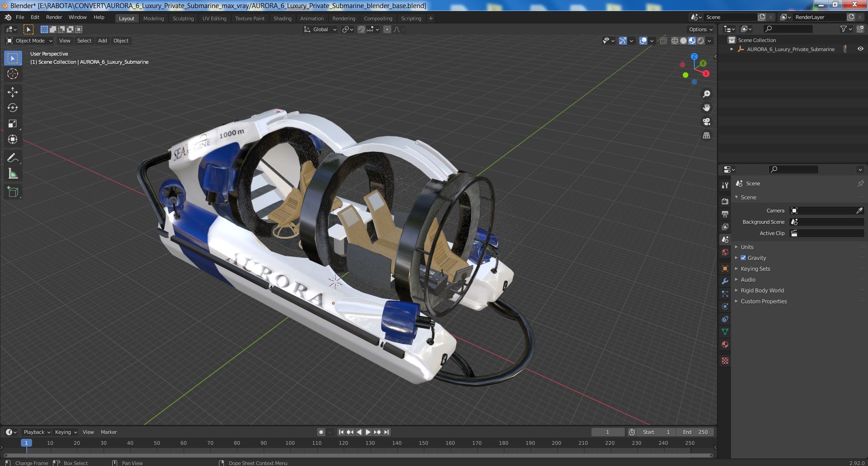Open the Object Mode dropdown
Image resolution: width=868 pixels, height=466 pixels.
point(29,41)
